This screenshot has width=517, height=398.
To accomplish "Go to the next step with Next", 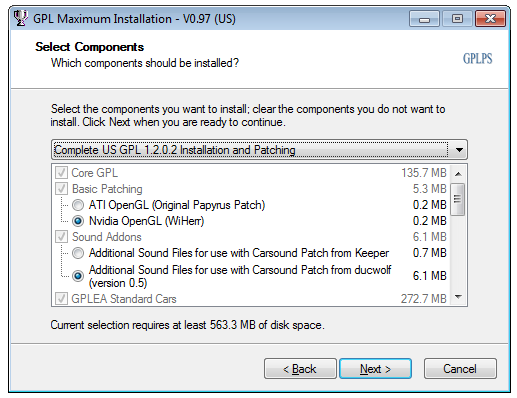I will coord(375,369).
